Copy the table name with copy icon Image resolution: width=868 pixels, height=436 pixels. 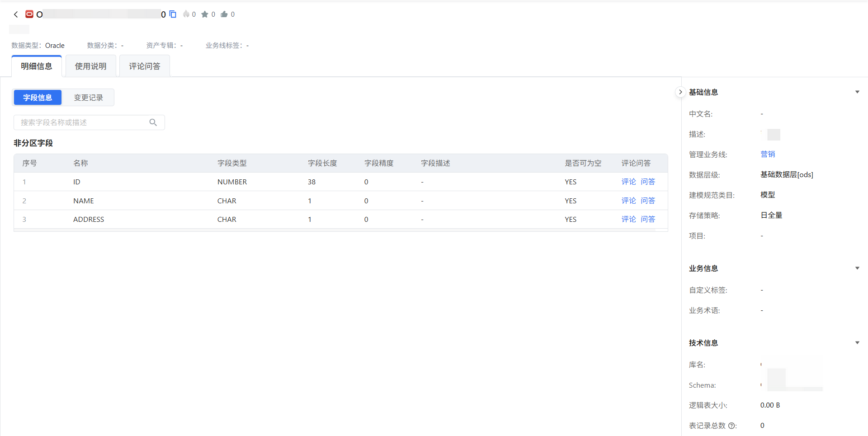pos(173,14)
